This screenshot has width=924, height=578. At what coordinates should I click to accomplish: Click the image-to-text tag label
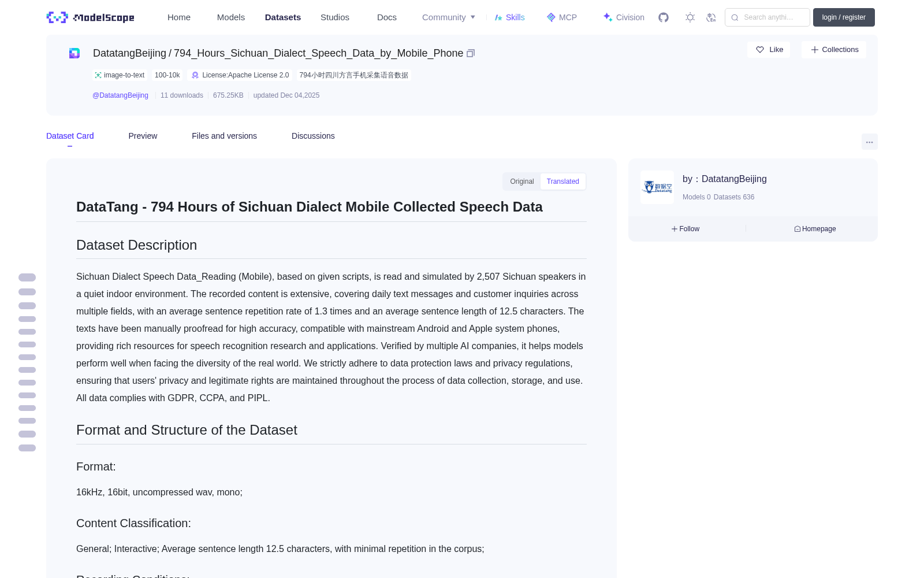[124, 75]
